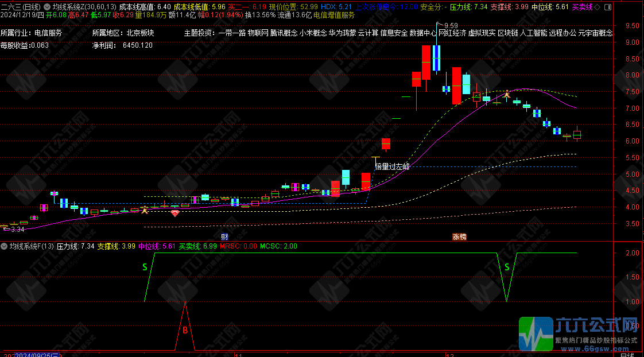Screen dimensions: 644x357
Task: Click the 财 finance marker icon
Action: [225, 236]
